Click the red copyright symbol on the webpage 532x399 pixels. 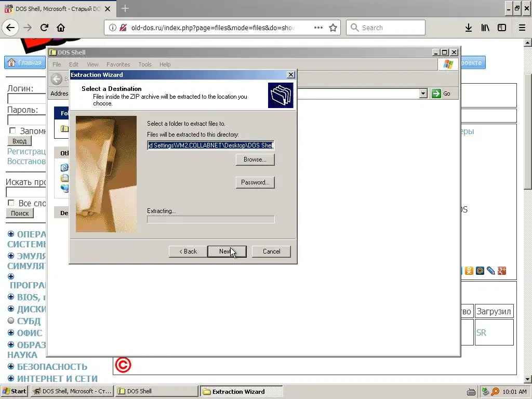(x=123, y=365)
